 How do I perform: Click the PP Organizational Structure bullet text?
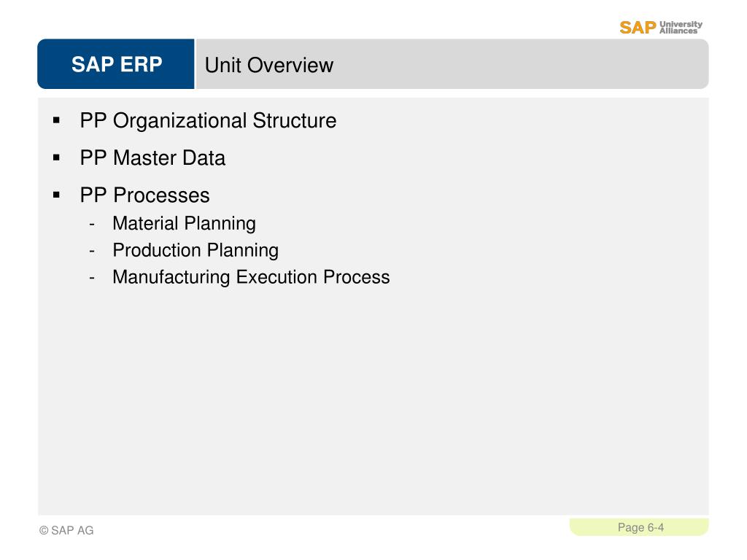click(x=208, y=121)
